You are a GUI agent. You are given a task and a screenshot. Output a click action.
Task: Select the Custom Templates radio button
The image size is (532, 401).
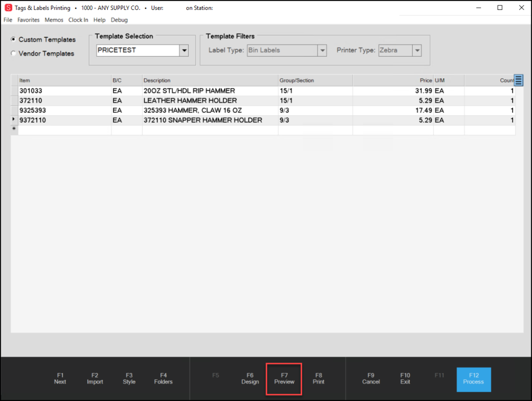(x=14, y=40)
